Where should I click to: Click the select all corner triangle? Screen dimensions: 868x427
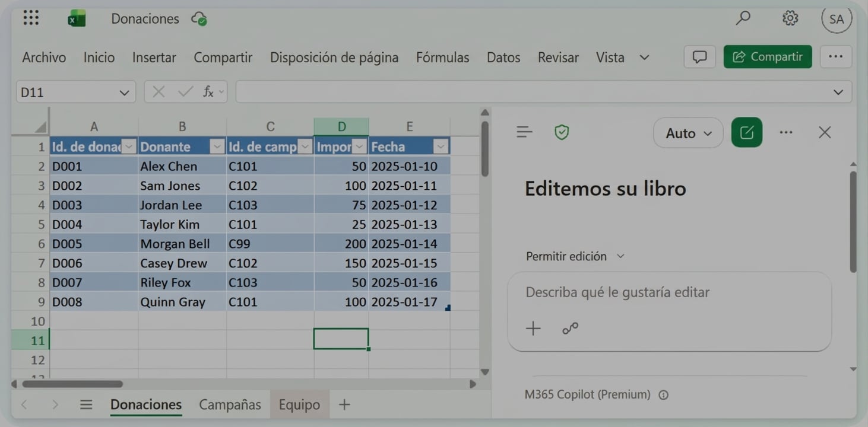point(40,127)
